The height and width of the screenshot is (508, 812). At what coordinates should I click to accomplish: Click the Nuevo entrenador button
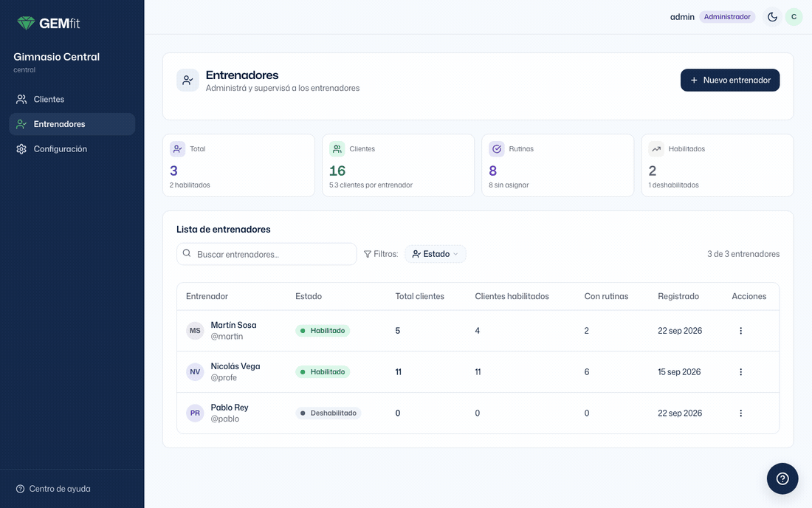[x=729, y=80]
